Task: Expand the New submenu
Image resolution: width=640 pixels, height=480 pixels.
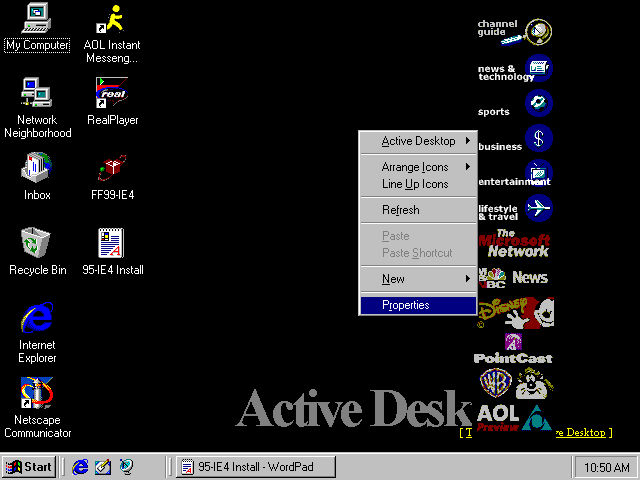Action: coord(418,279)
